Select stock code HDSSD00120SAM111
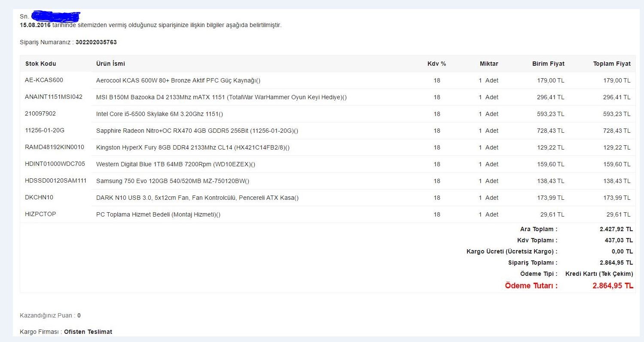The width and height of the screenshot is (644, 342). point(56,180)
